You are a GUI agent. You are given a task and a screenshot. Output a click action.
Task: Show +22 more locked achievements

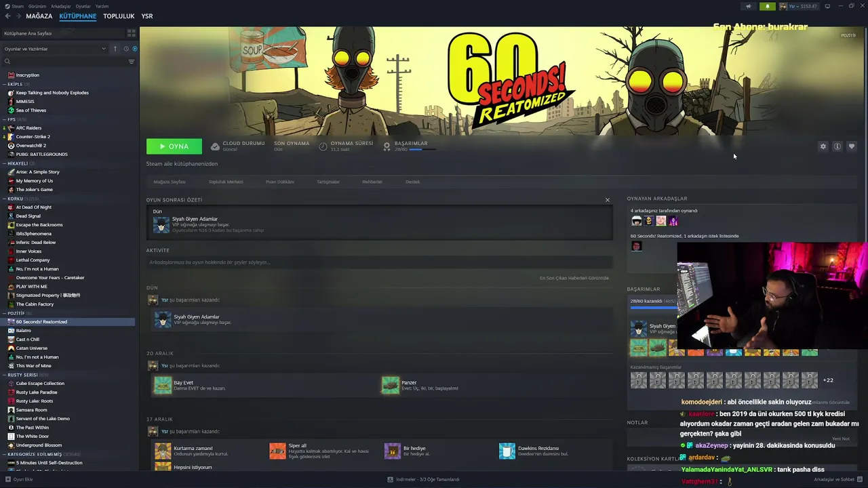(x=828, y=380)
